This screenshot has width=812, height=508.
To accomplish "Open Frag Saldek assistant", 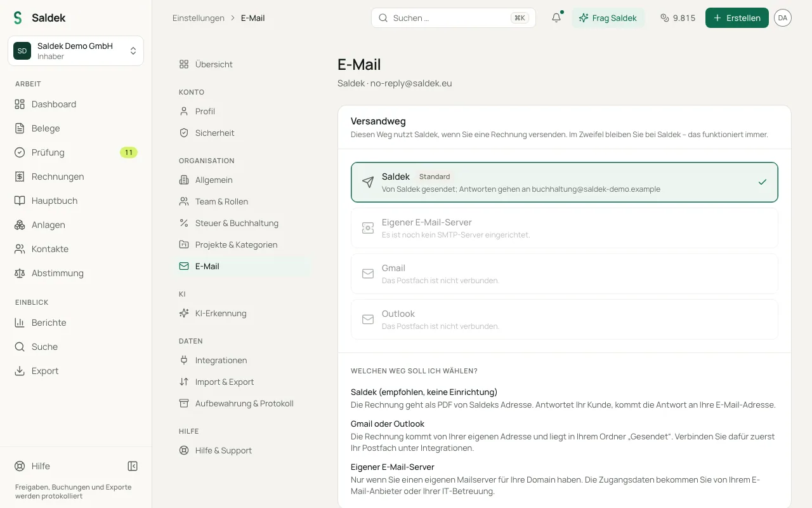I will point(608,18).
